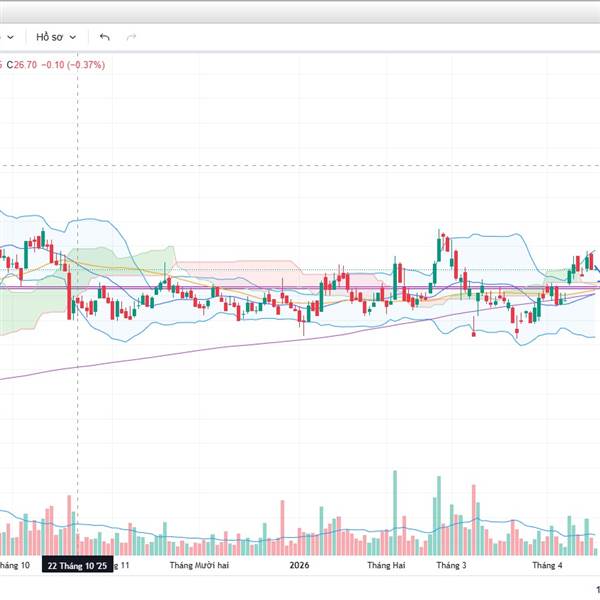Click the undo arrow icon
Viewport: 600px width, 600px height.
(105, 37)
